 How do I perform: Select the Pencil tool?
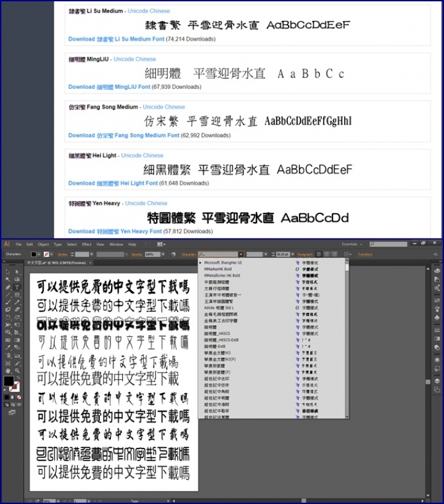17,302
